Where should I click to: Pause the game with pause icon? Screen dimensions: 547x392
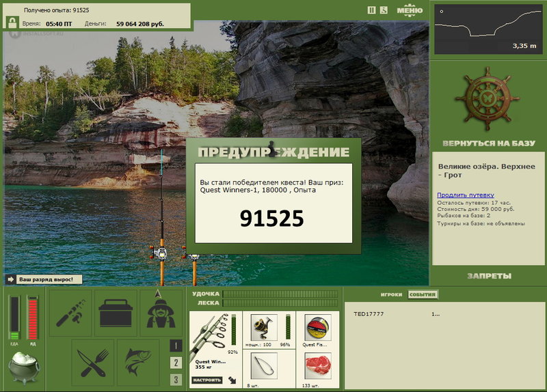(371, 10)
